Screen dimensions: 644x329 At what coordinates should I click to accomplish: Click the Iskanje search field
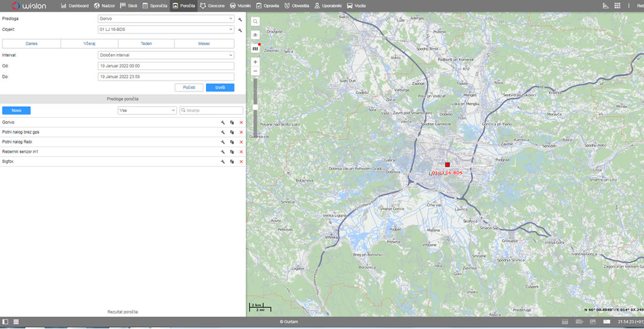(211, 111)
